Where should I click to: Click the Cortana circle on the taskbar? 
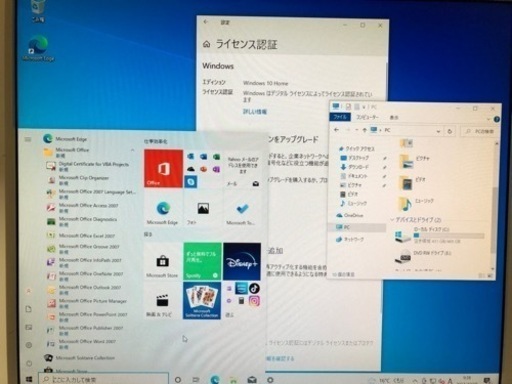pos(178,380)
